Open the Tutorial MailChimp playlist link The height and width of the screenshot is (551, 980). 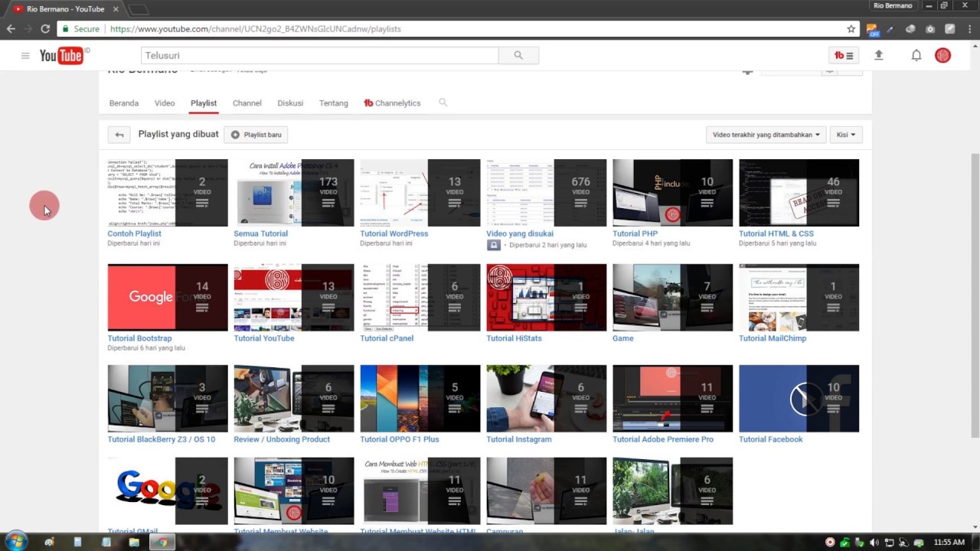[773, 338]
